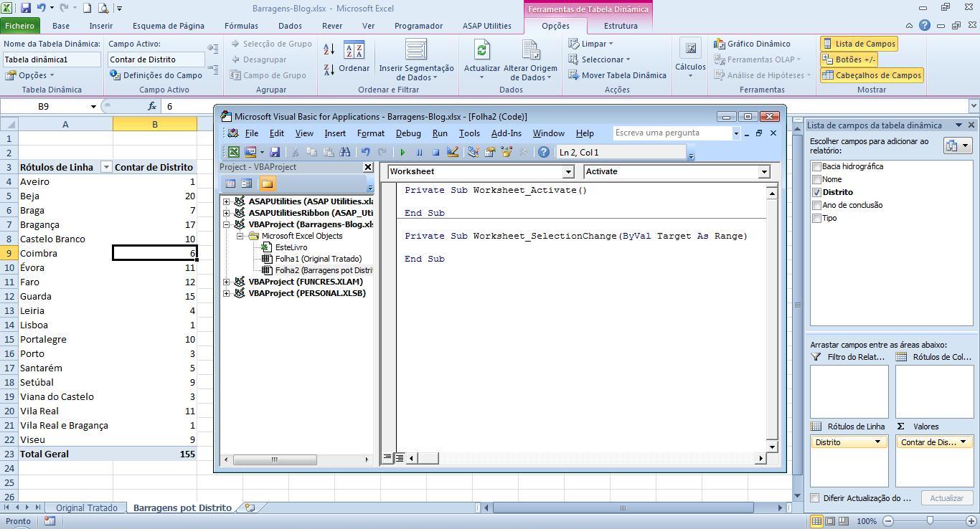The height and width of the screenshot is (529, 980).
Task: Open Object Browser icon in VBA toolbar
Action: pyautogui.click(x=507, y=152)
